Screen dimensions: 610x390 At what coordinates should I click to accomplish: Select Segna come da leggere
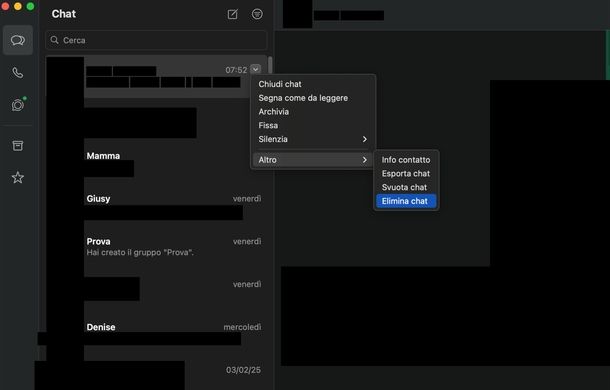[x=313, y=98]
